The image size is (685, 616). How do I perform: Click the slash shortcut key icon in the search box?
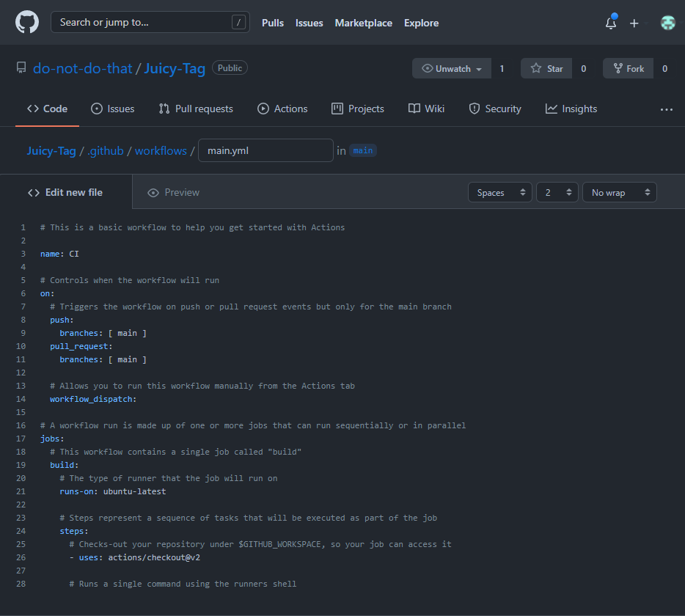coord(238,22)
